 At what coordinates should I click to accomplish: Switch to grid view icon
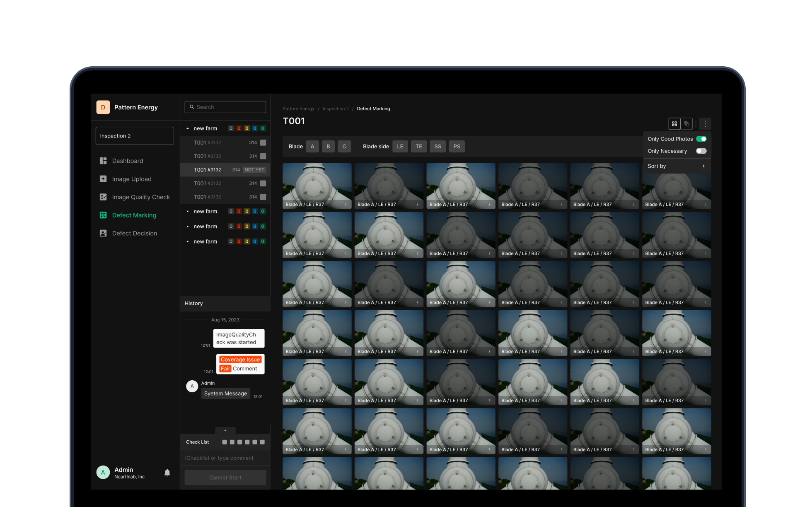[674, 124]
